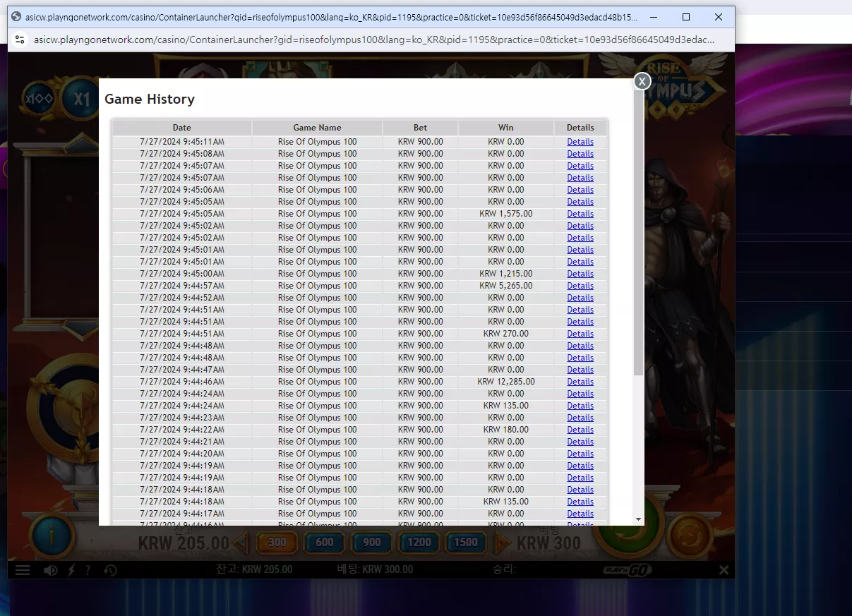Toggle fast play lightning icon
The width and height of the screenshot is (852, 616).
(x=71, y=570)
